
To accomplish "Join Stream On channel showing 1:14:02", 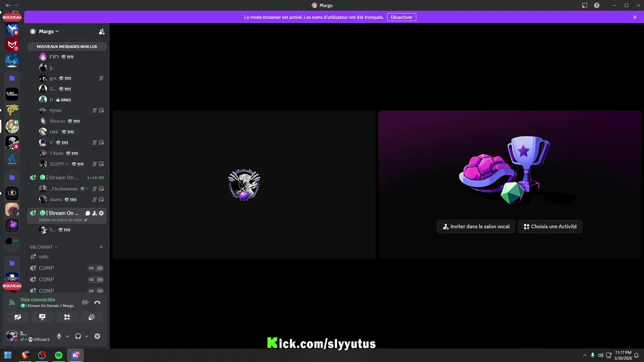I will click(x=67, y=177).
